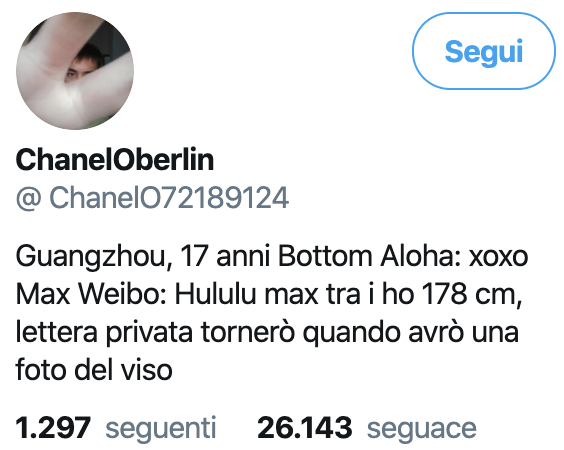
Task: Click the phrase lettera privata in bio
Action: (105, 332)
